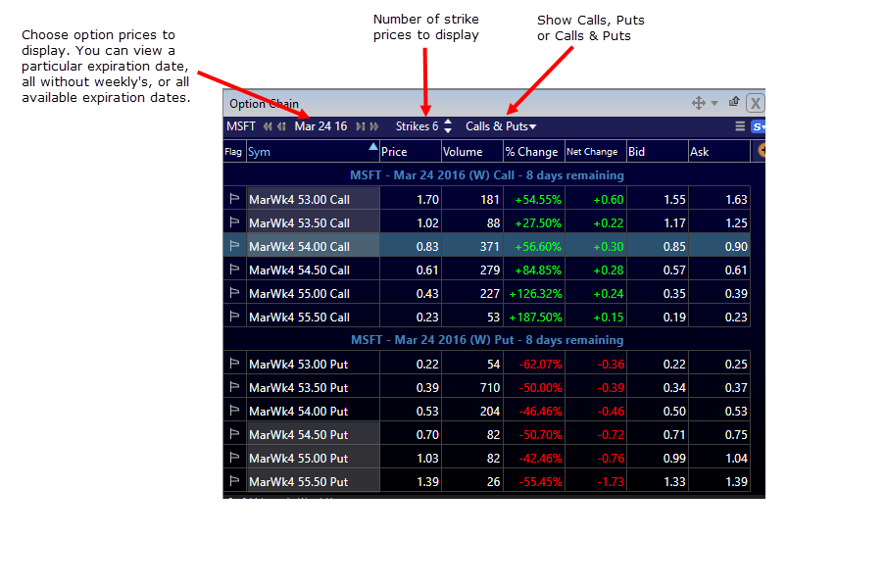Select the MarWk4 53.00 Call symbol
The width and height of the screenshot is (886, 588).
point(313,199)
